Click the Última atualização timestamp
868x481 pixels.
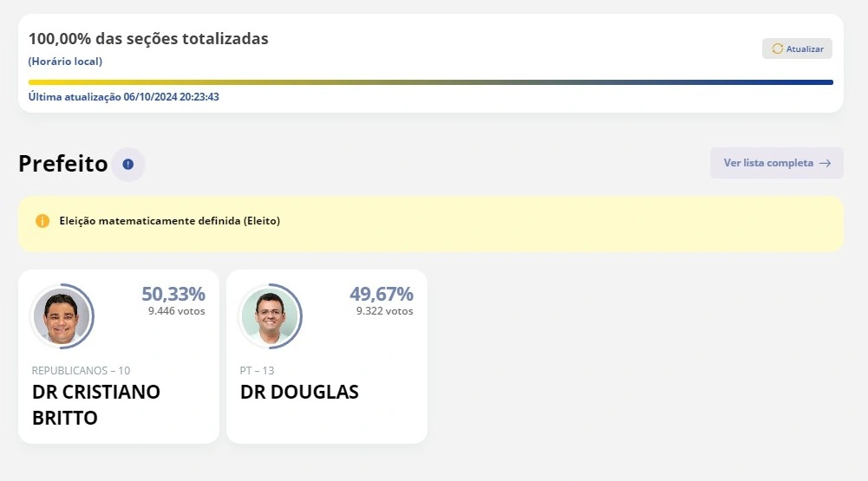coord(124,97)
